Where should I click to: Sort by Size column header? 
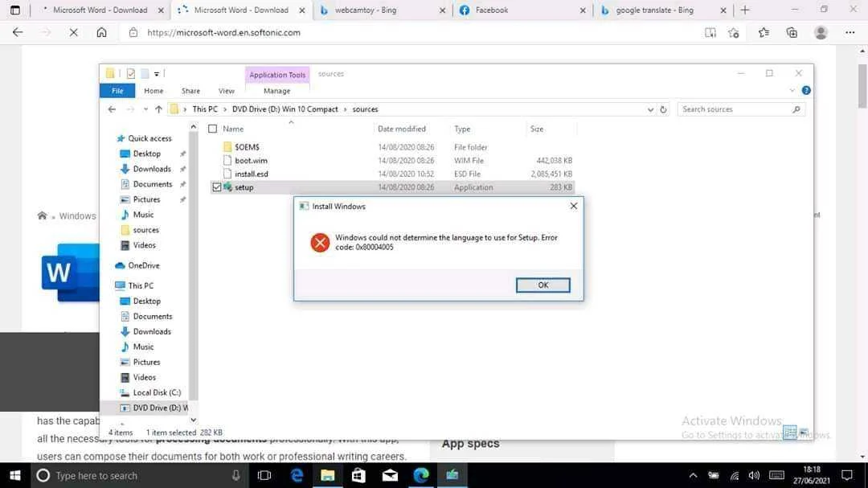click(x=536, y=129)
